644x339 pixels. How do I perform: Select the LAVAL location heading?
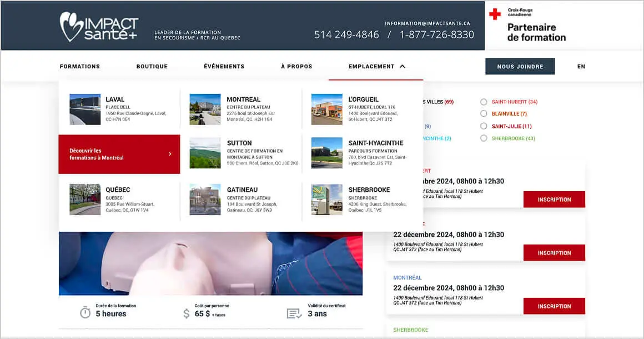click(114, 99)
